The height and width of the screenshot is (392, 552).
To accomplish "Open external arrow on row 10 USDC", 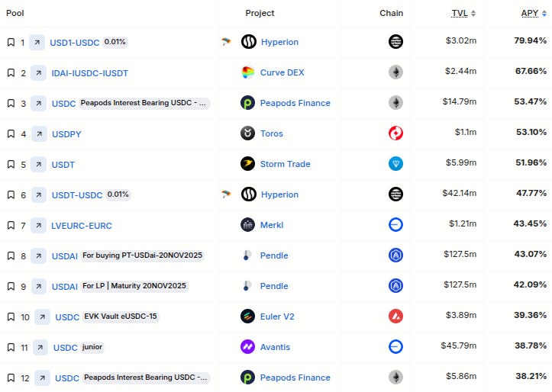I will click(42, 316).
